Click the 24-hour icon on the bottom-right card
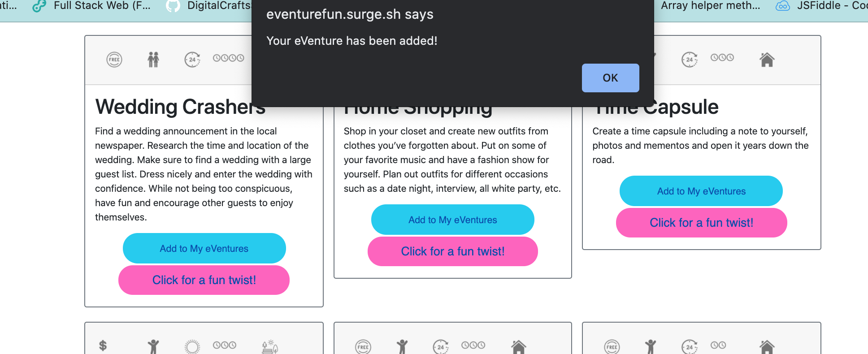Viewport: 868px width, 354px height. tap(690, 346)
